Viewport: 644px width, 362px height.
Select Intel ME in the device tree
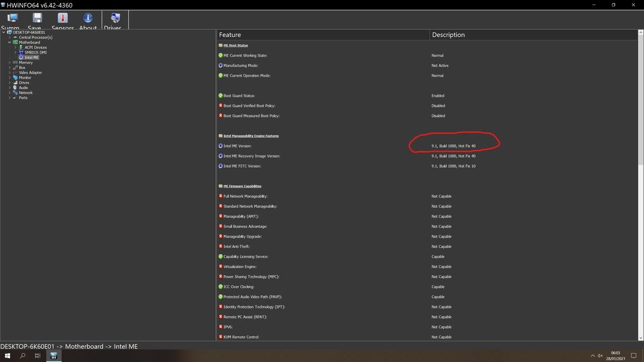pos(32,57)
